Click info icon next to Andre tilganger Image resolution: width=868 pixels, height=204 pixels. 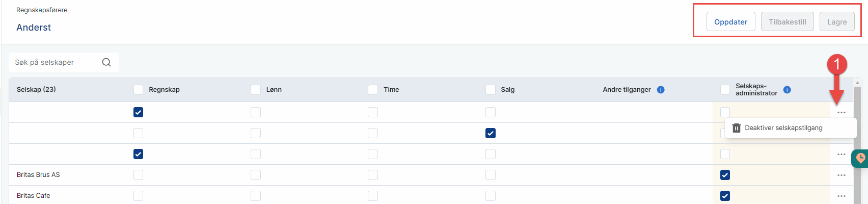(x=661, y=90)
